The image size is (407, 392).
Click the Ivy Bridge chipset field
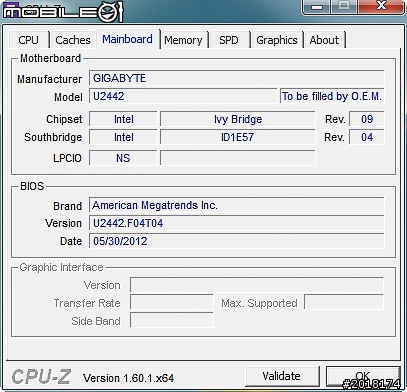[x=238, y=119]
